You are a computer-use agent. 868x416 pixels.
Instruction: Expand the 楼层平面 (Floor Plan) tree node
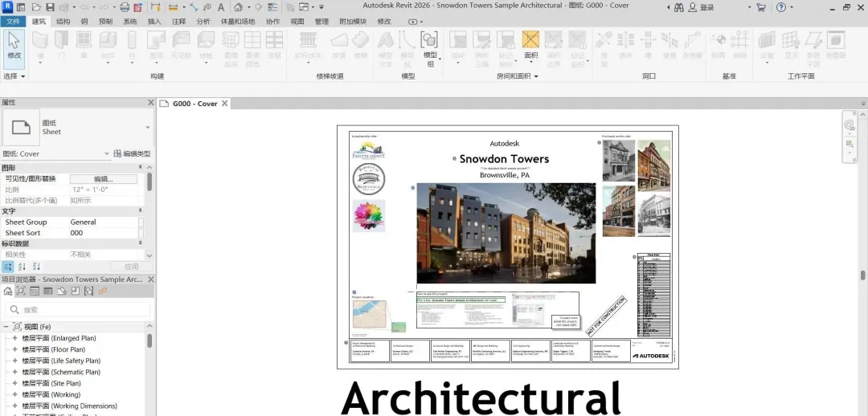(x=14, y=349)
